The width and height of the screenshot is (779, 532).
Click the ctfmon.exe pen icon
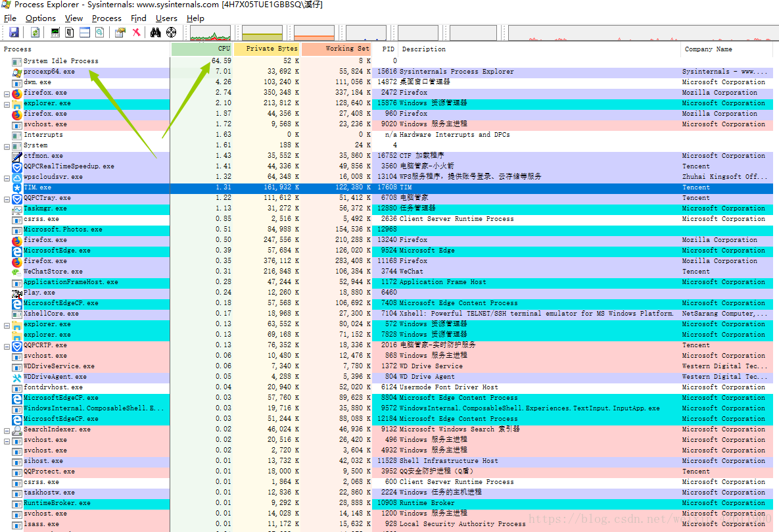click(17, 157)
